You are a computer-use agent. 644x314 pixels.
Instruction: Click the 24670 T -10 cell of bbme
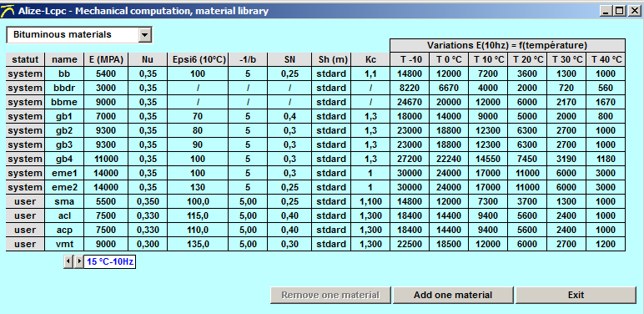tap(410, 102)
